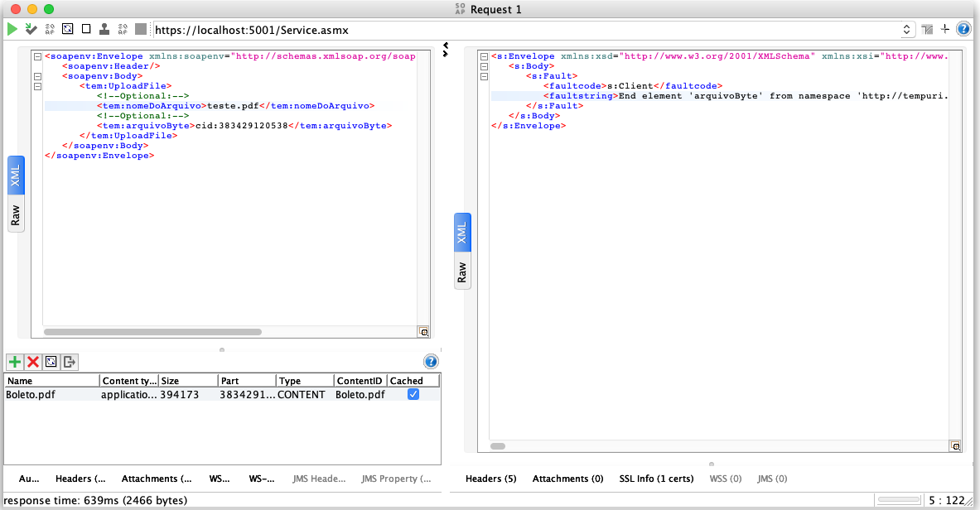Viewport: 980px width, 510px height.
Task: Reload the attachment with the refresh icon
Action: (x=51, y=361)
